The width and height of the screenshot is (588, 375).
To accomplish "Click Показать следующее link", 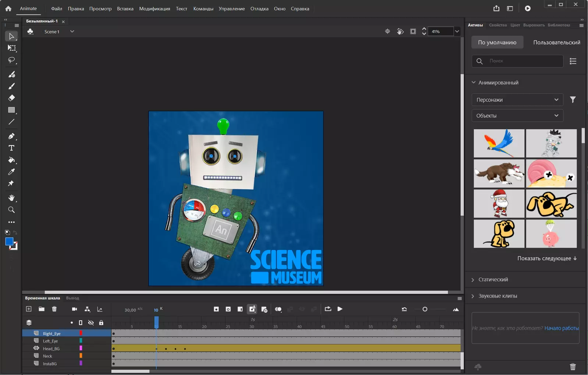I will (547, 258).
